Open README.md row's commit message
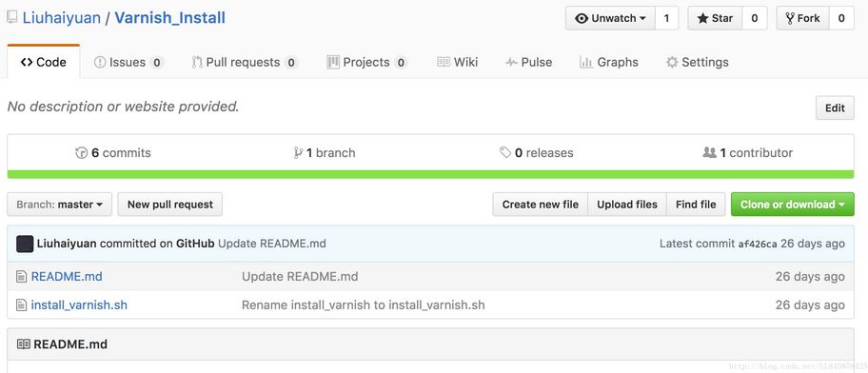The width and height of the screenshot is (868, 373). click(x=300, y=276)
